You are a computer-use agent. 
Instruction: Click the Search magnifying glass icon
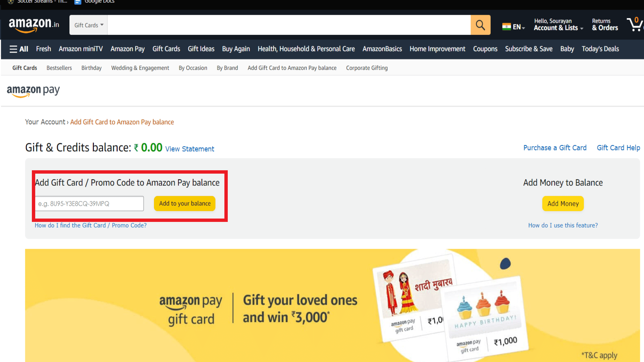(481, 24)
